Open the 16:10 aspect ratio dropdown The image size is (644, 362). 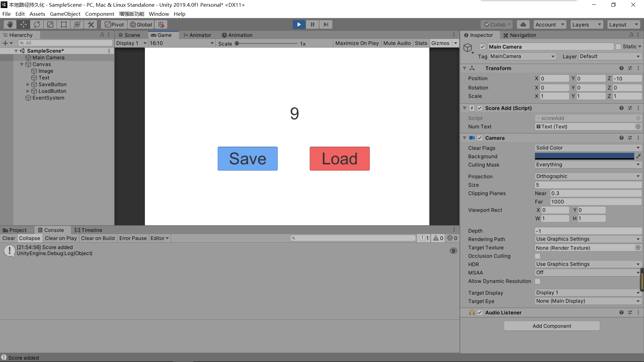coord(181,43)
